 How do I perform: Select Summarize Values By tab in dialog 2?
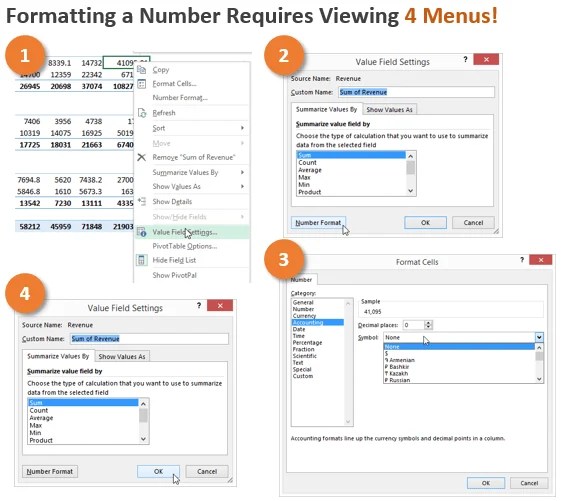pos(326,110)
